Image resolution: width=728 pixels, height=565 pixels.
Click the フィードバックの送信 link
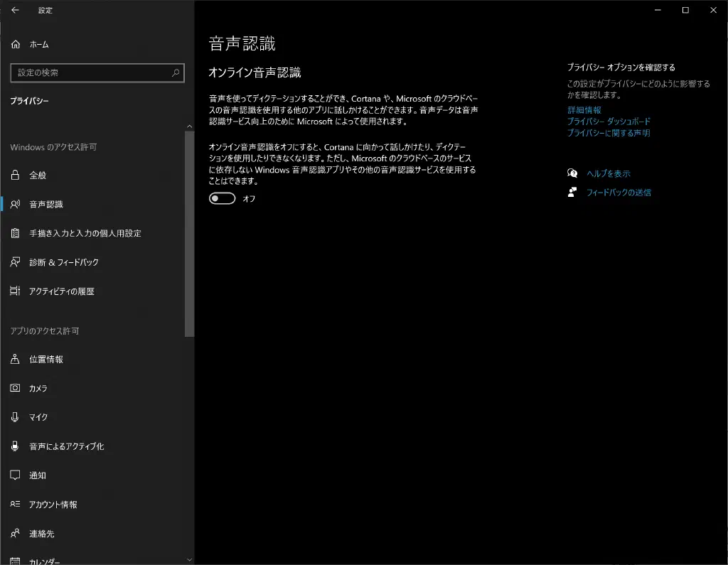click(x=618, y=193)
